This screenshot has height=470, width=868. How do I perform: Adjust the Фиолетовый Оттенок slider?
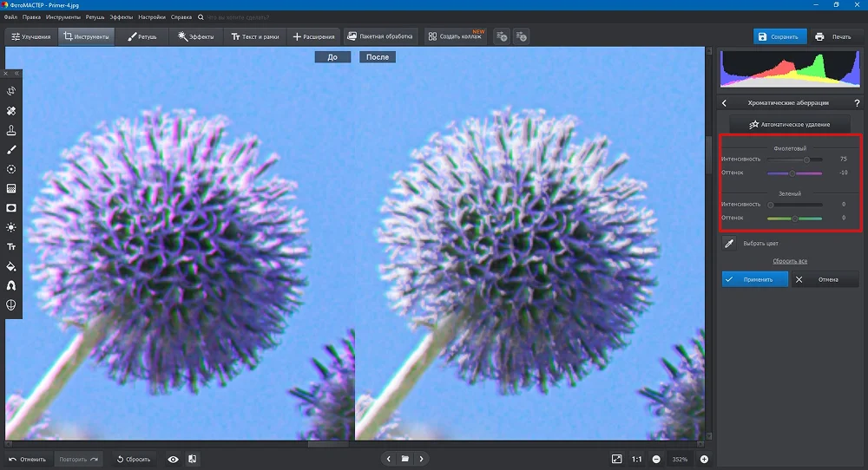795,173
